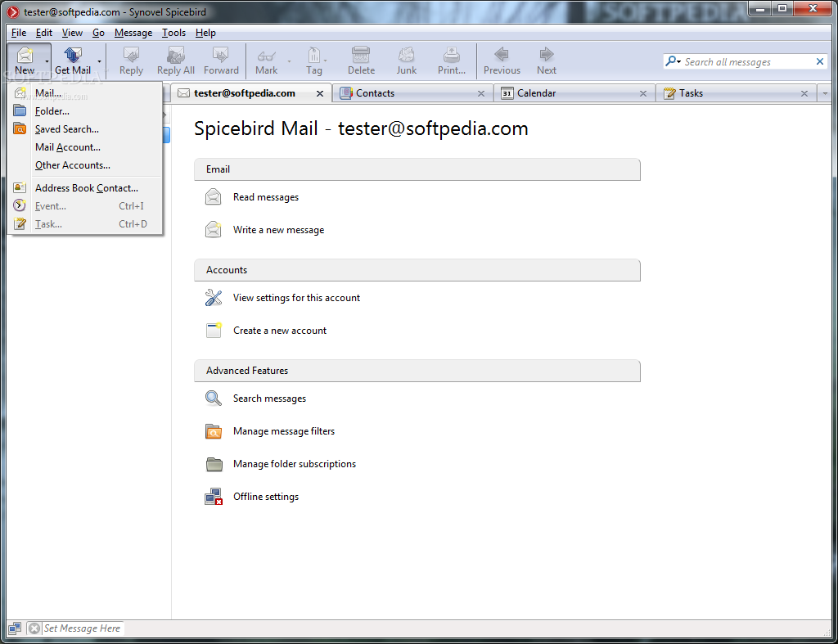The image size is (838, 644).
Task: Open the Offline settings link
Action: [266, 497]
